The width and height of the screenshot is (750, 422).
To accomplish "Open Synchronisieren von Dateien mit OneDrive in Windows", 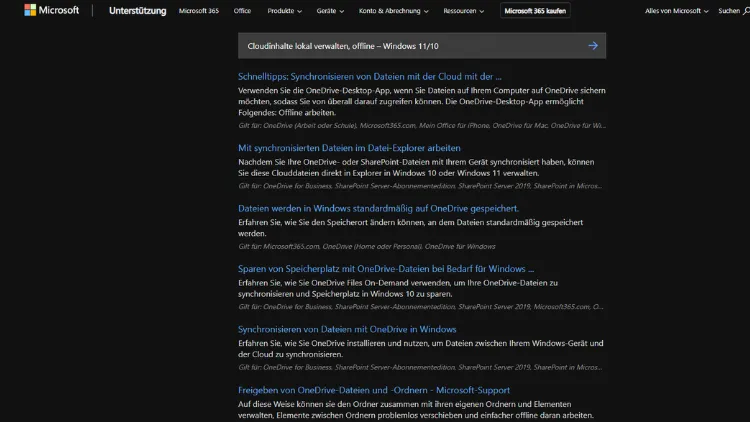I will point(347,329).
